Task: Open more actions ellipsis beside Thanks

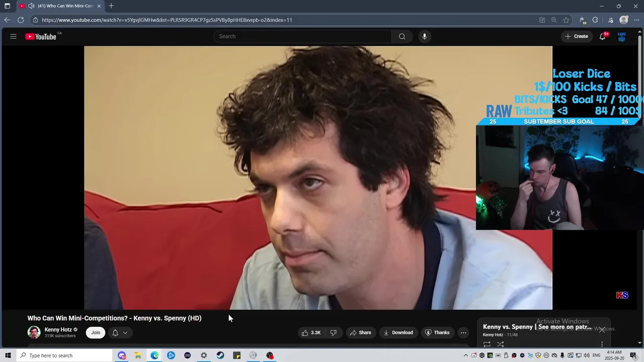Action: [x=463, y=332]
